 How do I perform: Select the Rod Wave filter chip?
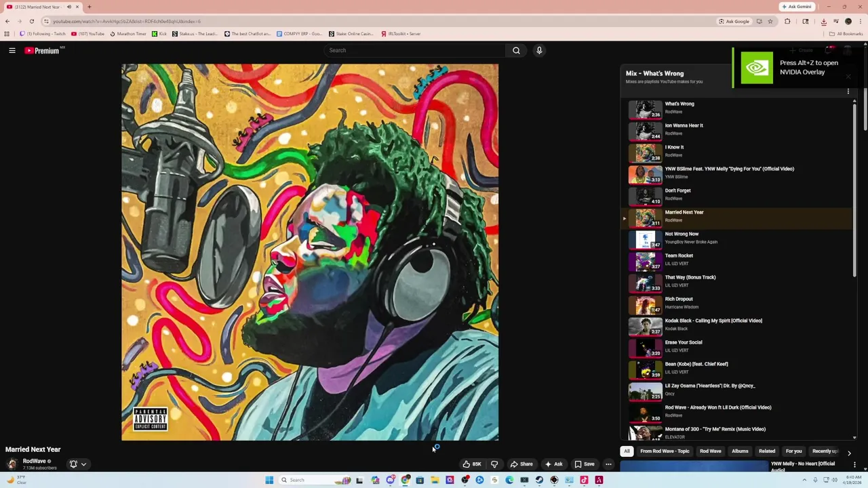711,451
